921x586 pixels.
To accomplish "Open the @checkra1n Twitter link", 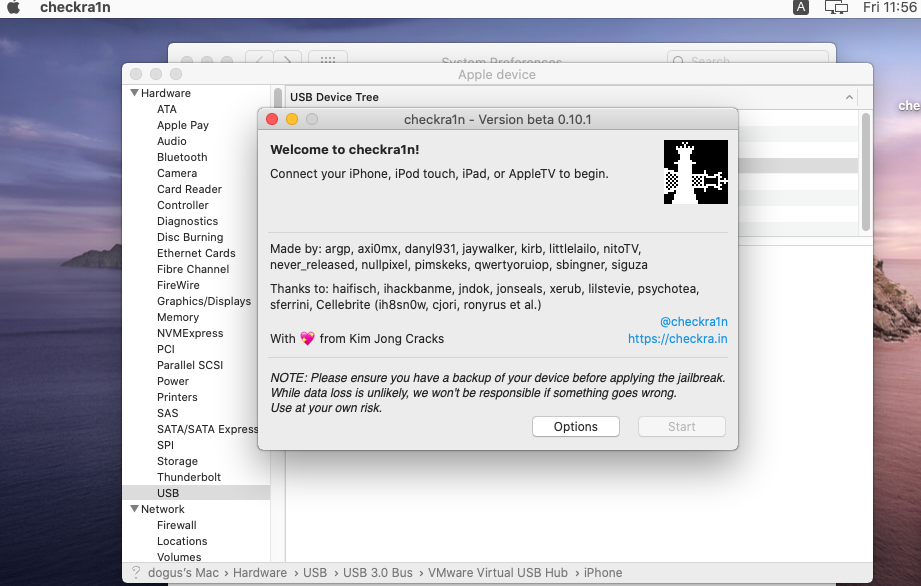I will [x=694, y=322].
